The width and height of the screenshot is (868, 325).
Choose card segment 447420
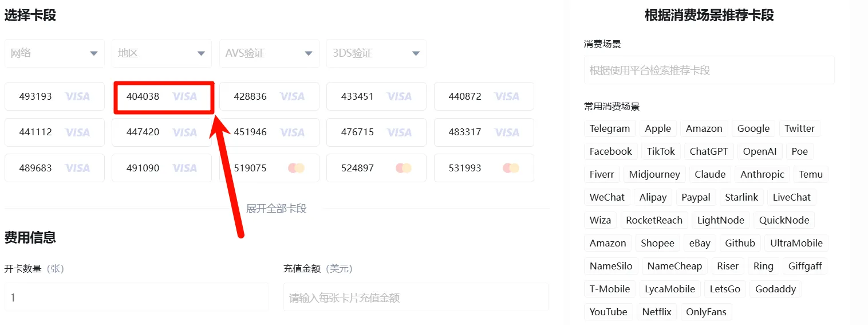pyautogui.click(x=161, y=132)
